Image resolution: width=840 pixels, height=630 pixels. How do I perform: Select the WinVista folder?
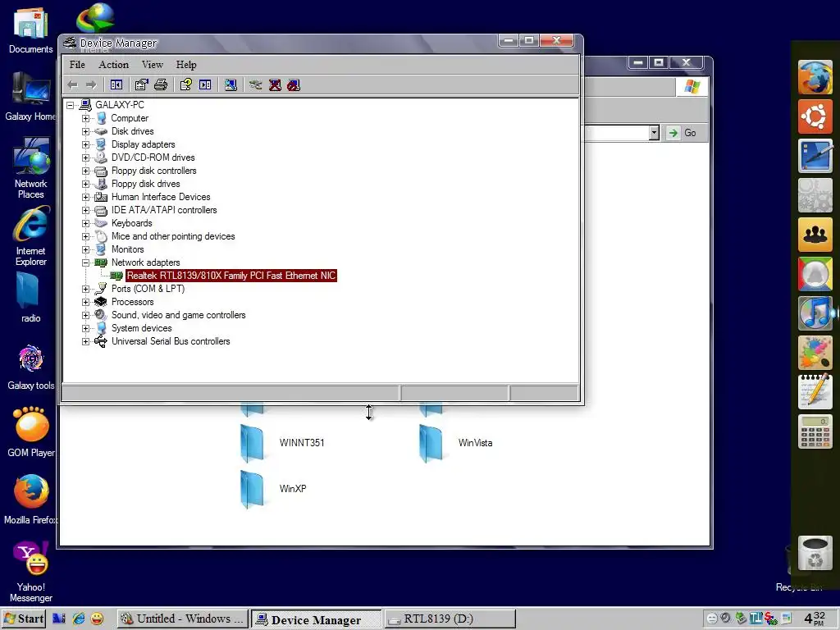point(456,443)
